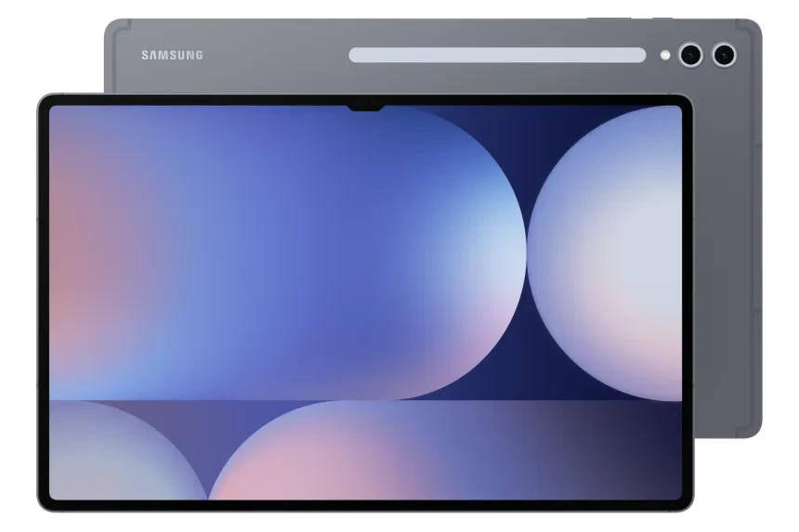
Task: Click the SAMSUNG logo on the rear panel
Action: point(172,56)
